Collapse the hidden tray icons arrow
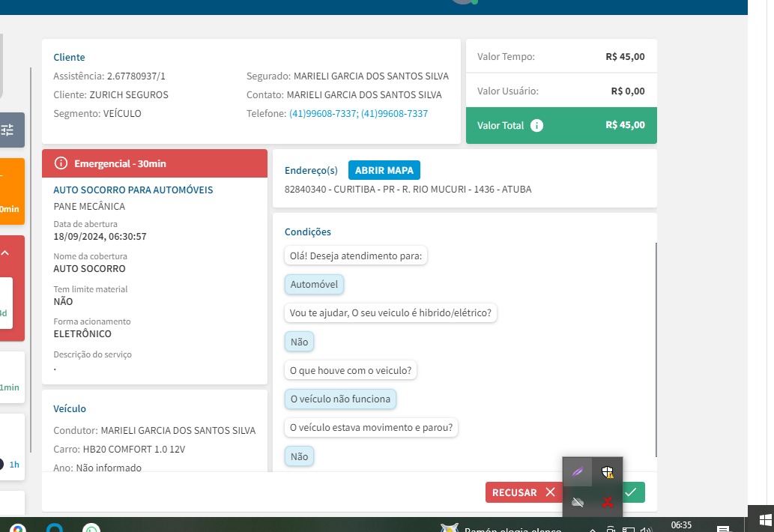 click(x=593, y=530)
